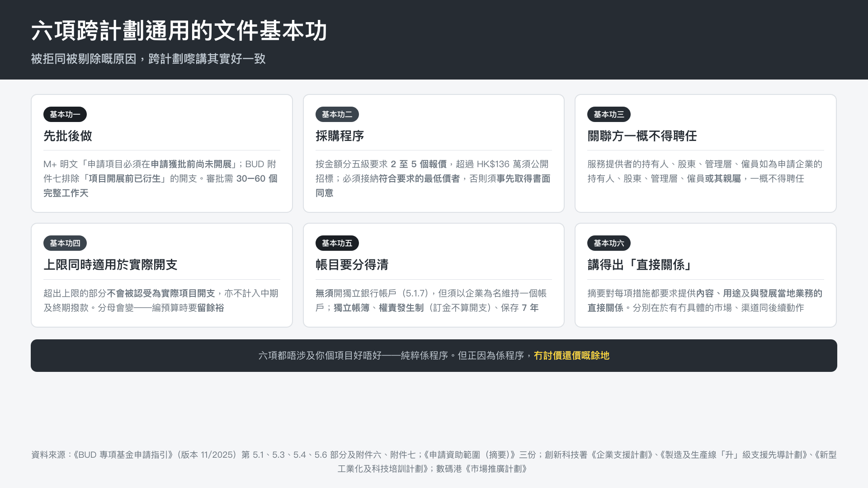Image resolution: width=868 pixels, height=488 pixels.
Task: Select the 基本功二 badge
Action: tap(337, 114)
